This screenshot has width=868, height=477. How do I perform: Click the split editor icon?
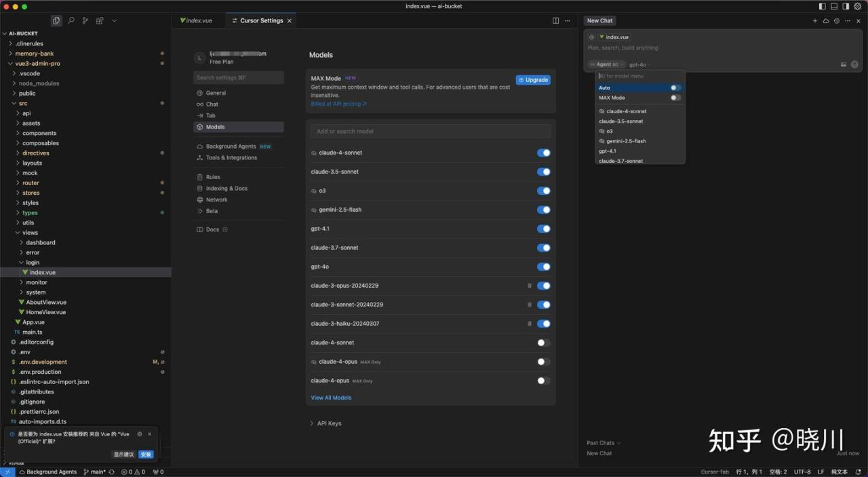(555, 21)
